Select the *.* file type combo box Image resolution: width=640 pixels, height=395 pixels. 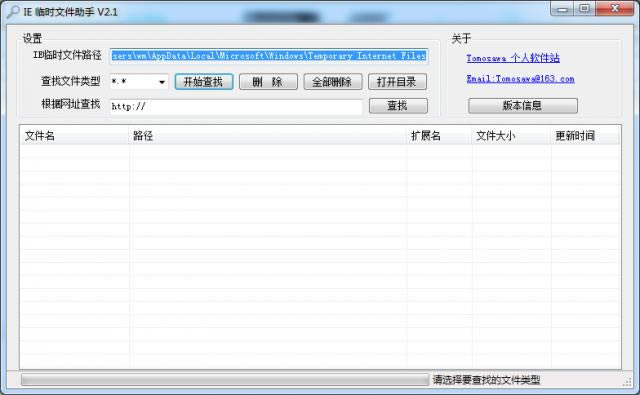[139, 82]
